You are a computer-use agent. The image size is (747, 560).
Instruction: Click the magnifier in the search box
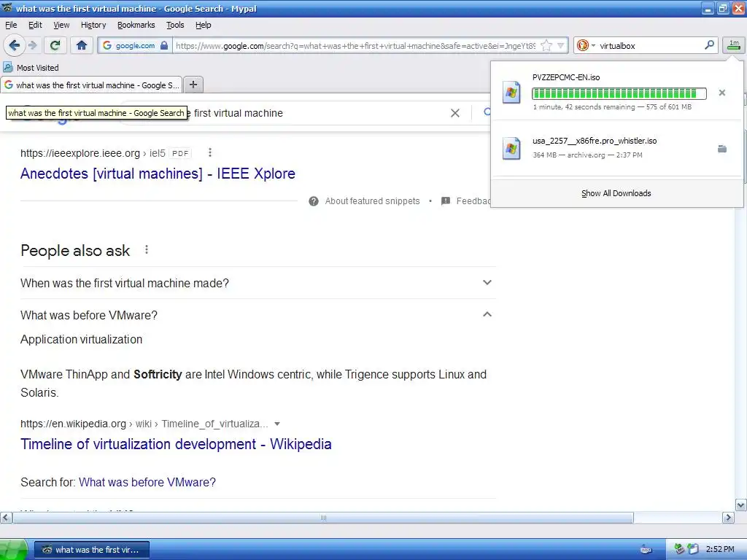click(709, 45)
